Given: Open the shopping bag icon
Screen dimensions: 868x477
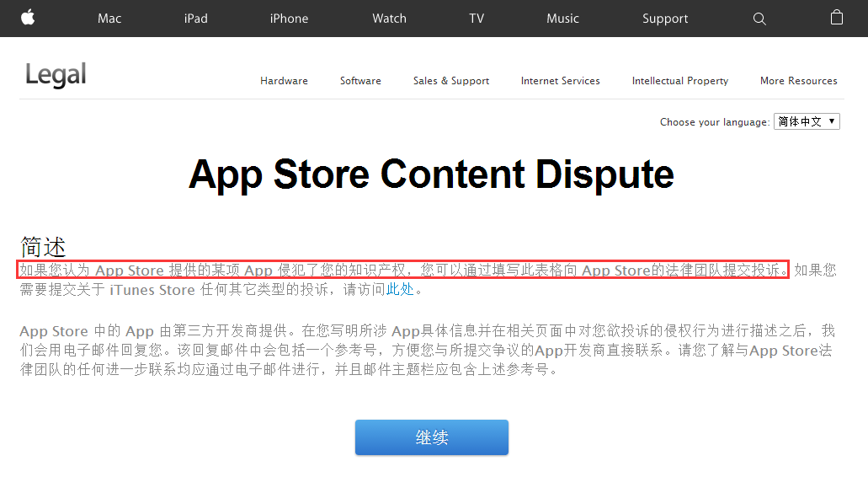Looking at the screenshot, I should tap(837, 18).
